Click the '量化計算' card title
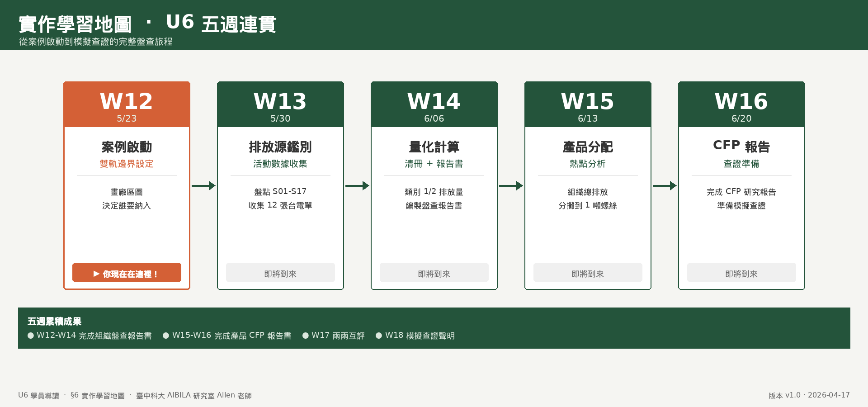 pos(434,147)
